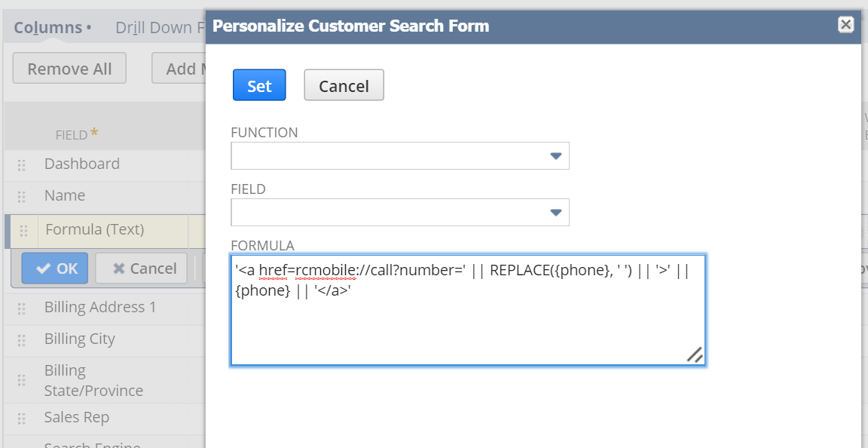The image size is (868, 448).
Task: Click grip icon beside Billing City
Action: click(22, 339)
